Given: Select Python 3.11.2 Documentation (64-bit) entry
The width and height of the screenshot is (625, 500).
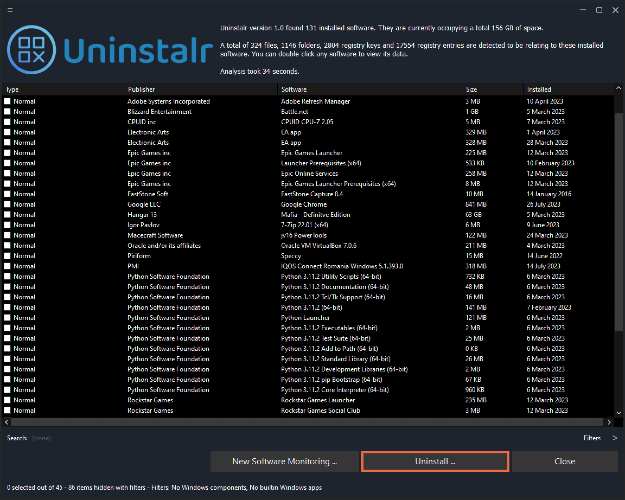Looking at the screenshot, I should 335,287.
